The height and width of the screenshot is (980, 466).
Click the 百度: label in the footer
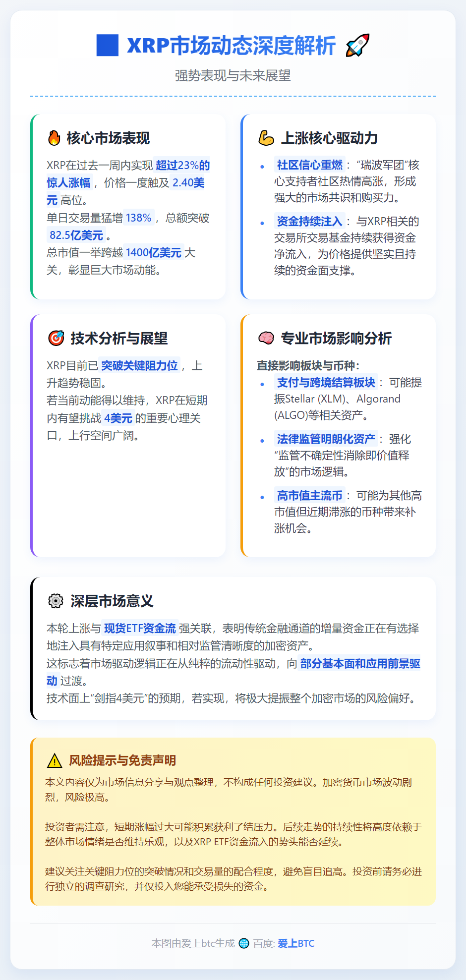264,943
